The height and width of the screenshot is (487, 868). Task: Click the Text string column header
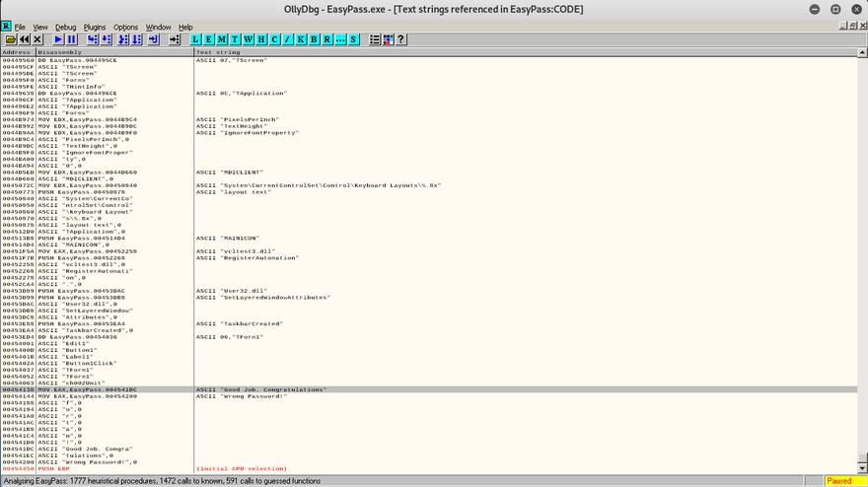coord(526,52)
